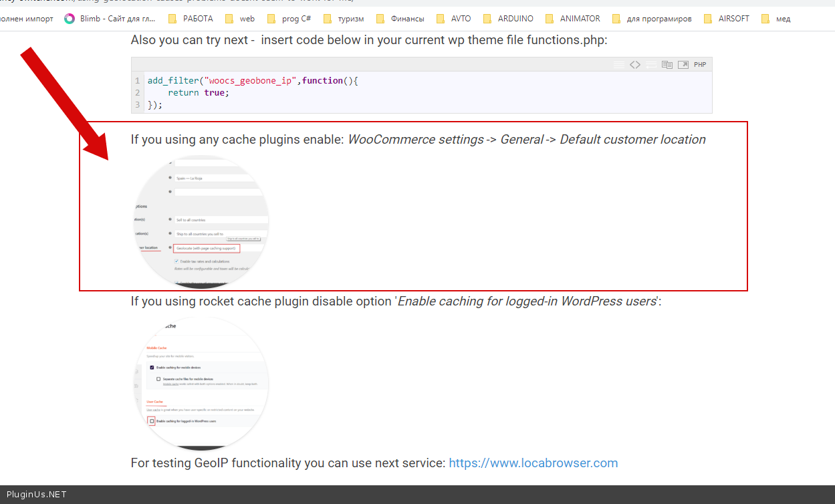Image resolution: width=835 pixels, height=504 pixels.
Task: Open the РАБОТА bookmark folder
Action: coord(191,19)
